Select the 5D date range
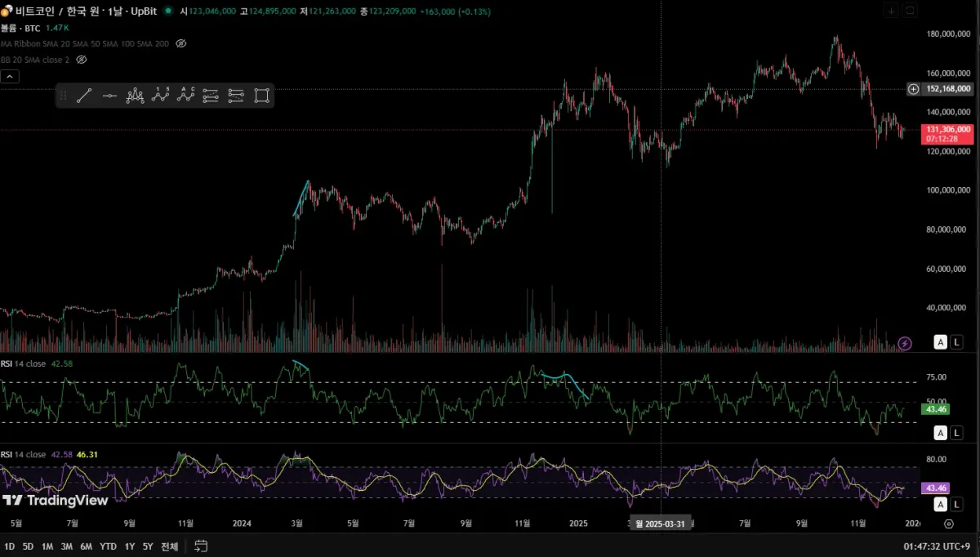Screen dimensions: 980x557 pos(28,546)
